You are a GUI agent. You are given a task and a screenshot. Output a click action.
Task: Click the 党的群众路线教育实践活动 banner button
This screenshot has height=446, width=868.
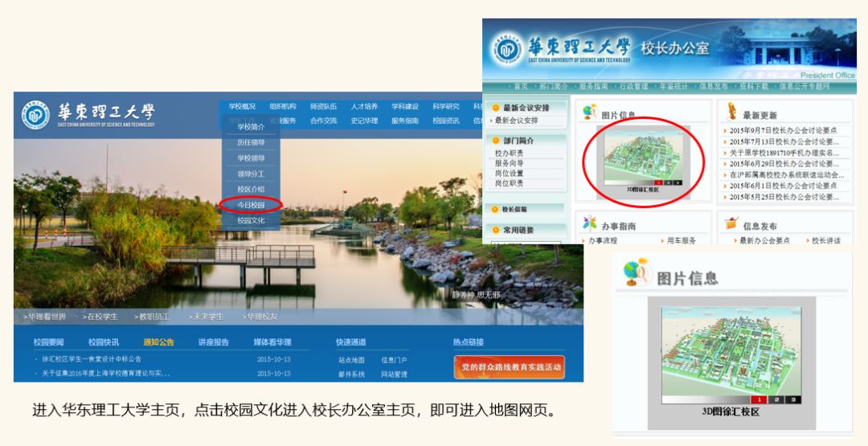pos(510,367)
